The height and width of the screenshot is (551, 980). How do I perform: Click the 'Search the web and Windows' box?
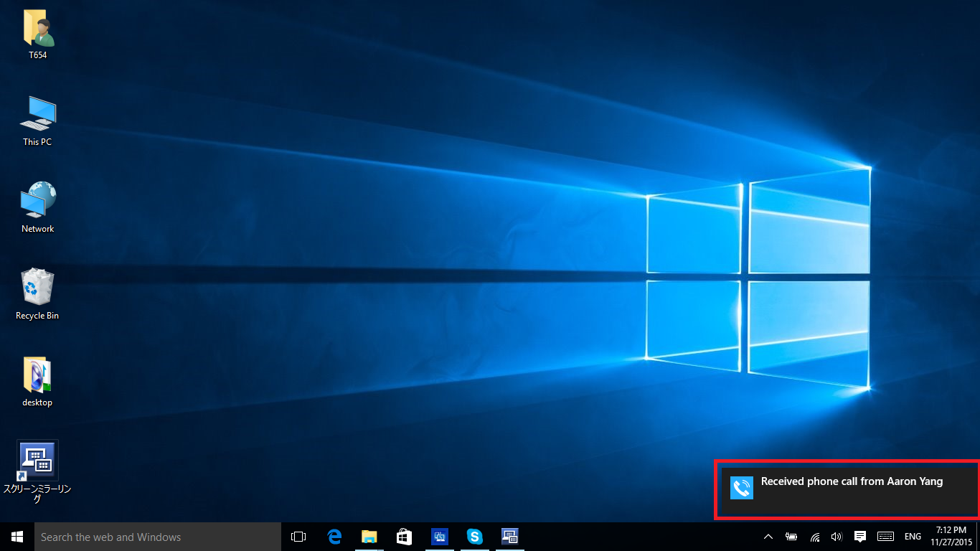point(158,537)
